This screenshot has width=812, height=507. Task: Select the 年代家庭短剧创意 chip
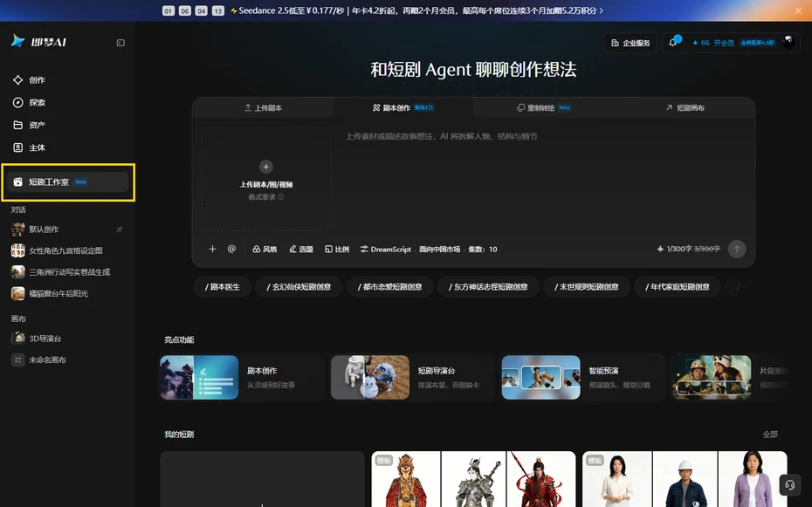[678, 286]
